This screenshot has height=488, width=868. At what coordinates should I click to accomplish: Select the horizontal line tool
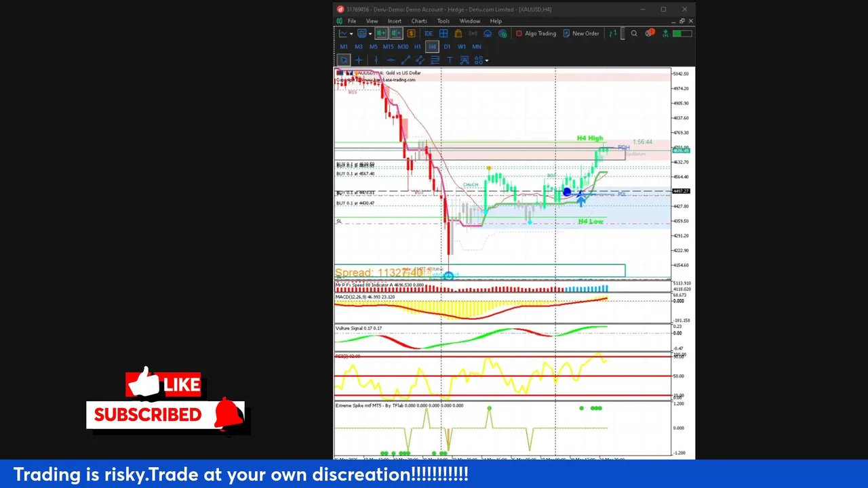pyautogui.click(x=391, y=60)
